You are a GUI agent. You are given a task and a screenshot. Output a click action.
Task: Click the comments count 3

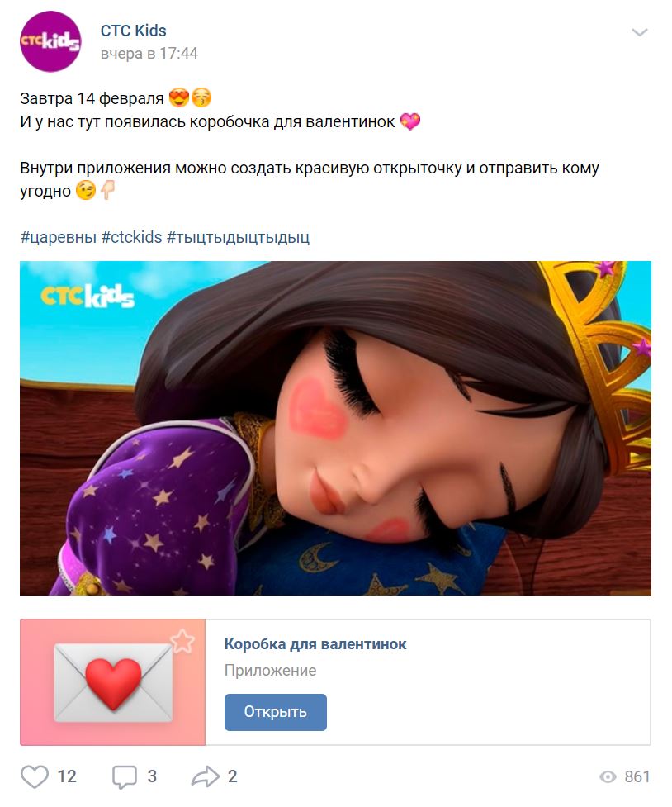(x=152, y=776)
